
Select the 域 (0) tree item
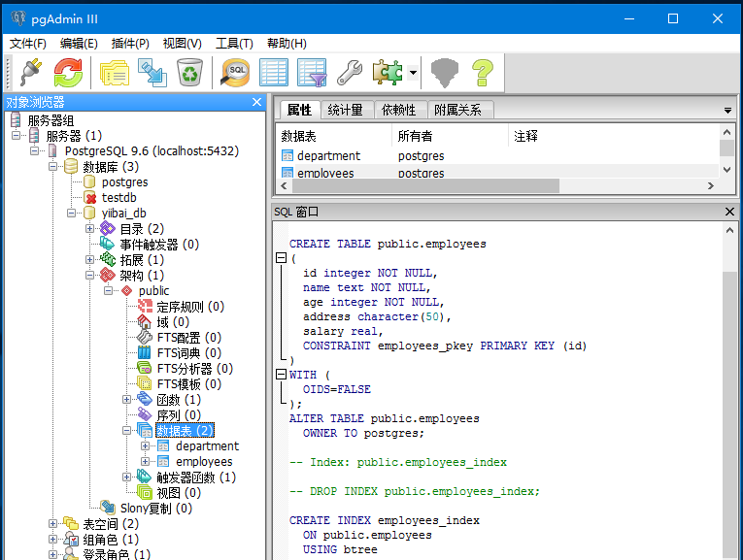tap(173, 322)
